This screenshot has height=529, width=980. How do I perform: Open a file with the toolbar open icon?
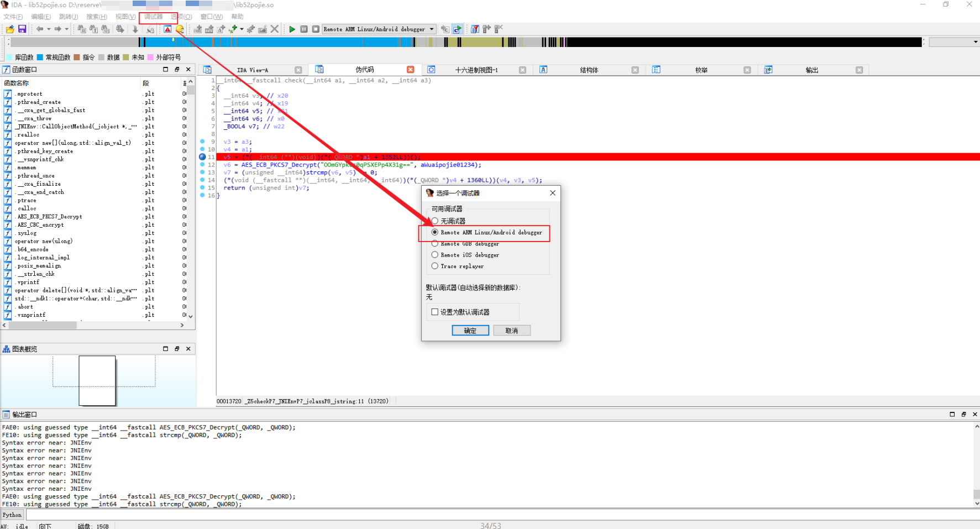[10, 29]
